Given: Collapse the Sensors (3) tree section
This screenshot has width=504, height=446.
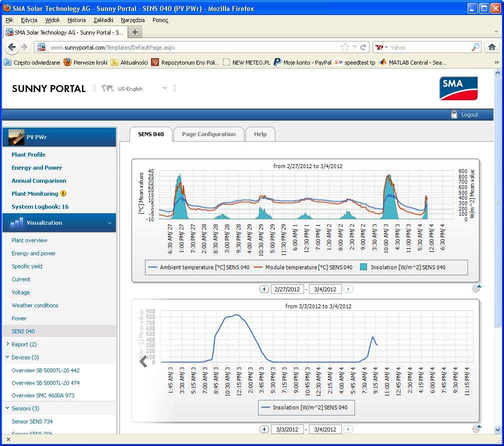Looking at the screenshot, I should click(7, 408).
